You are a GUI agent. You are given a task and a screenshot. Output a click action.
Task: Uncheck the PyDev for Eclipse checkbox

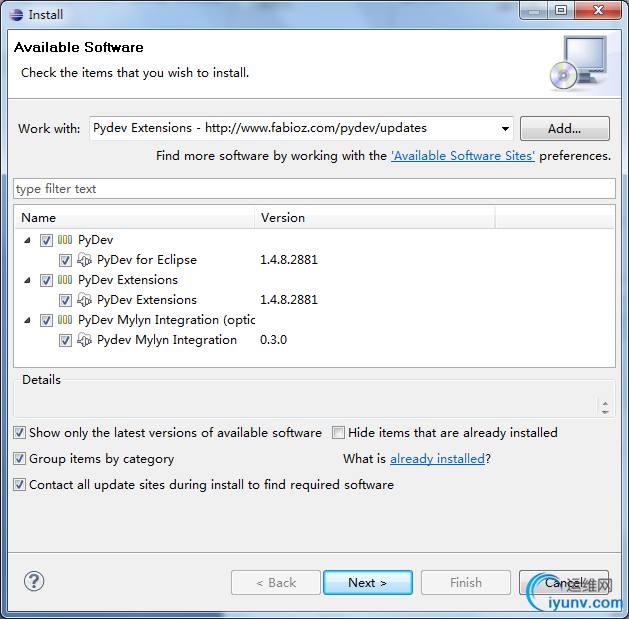(65, 260)
